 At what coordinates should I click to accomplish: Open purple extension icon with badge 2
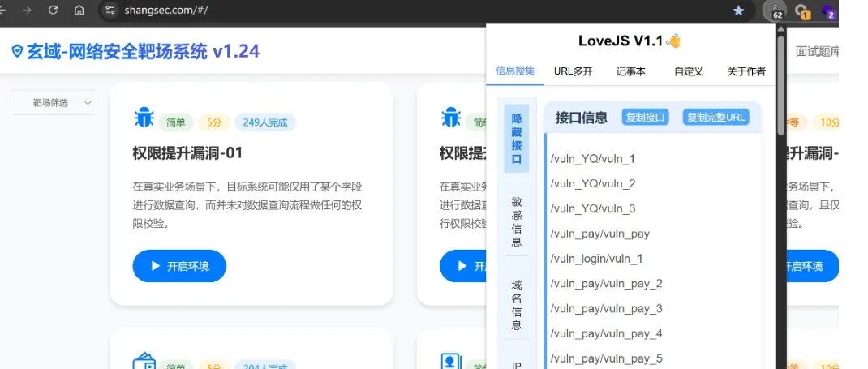(x=828, y=11)
